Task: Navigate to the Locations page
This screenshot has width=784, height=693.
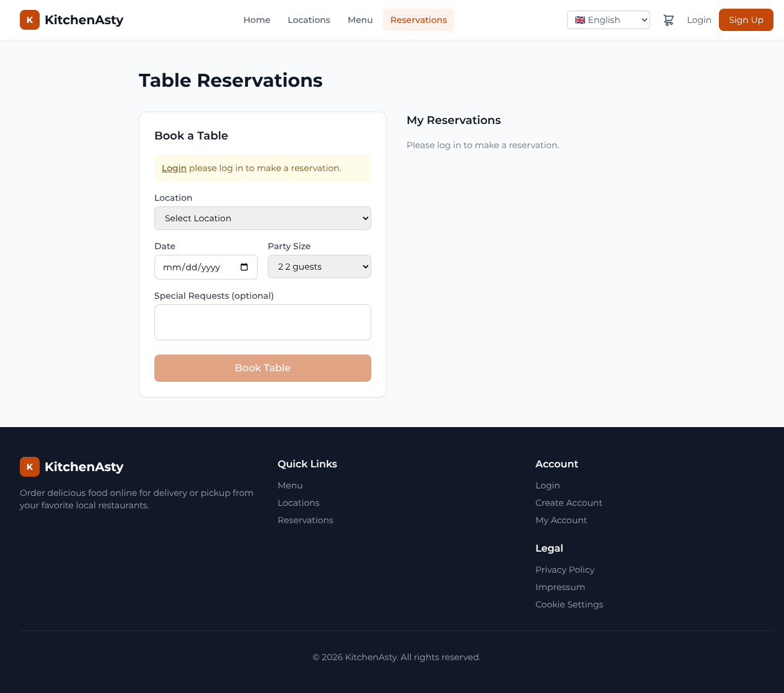Action: point(309,19)
